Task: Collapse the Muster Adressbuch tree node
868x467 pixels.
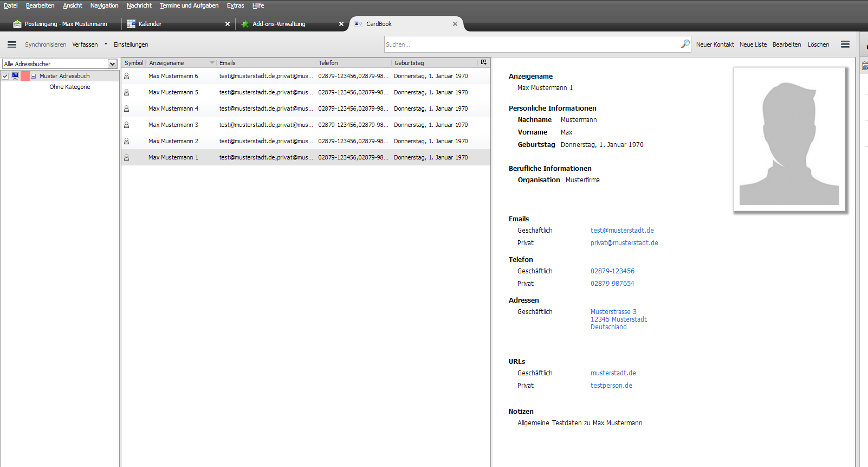Action: click(x=34, y=76)
